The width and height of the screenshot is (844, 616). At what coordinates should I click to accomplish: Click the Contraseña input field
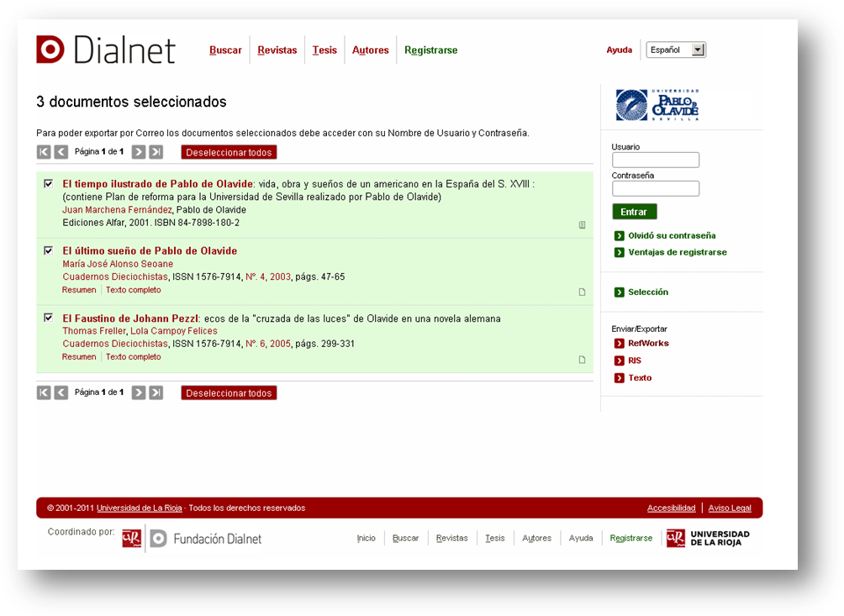pos(656,188)
